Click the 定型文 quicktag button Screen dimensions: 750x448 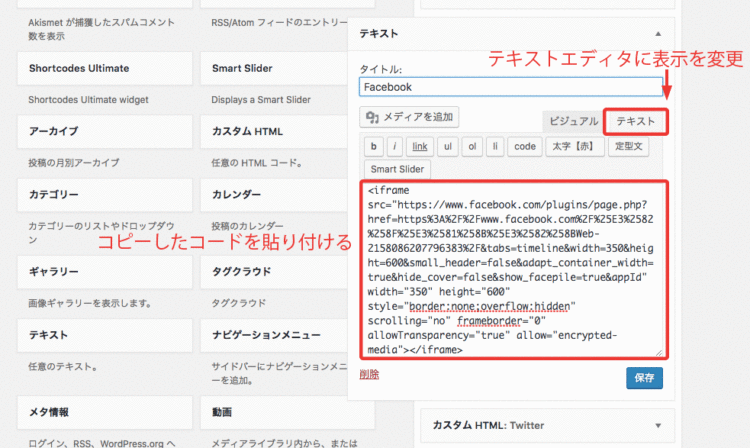point(630,146)
